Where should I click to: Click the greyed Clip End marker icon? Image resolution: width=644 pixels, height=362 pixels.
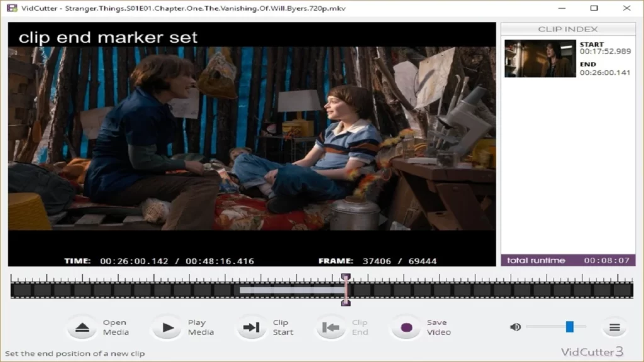tap(331, 327)
